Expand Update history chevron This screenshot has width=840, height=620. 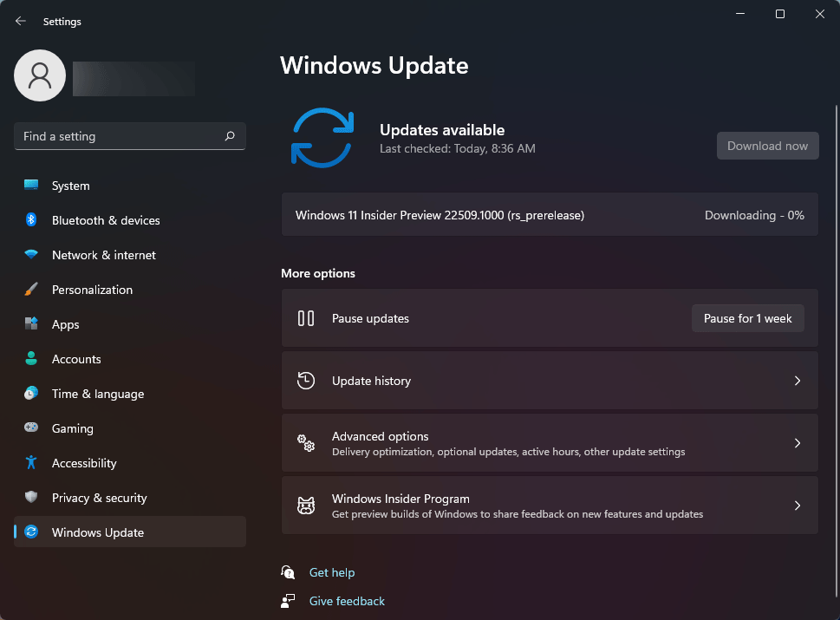798,381
